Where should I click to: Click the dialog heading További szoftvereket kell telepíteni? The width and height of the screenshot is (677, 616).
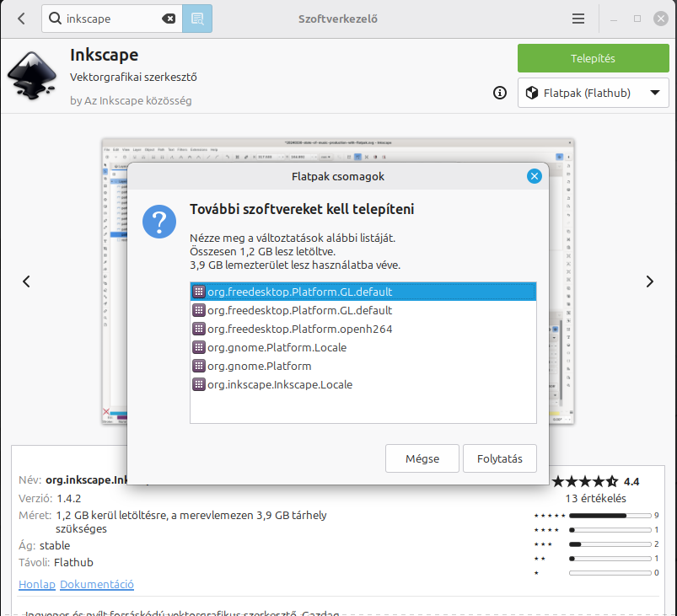click(302, 209)
